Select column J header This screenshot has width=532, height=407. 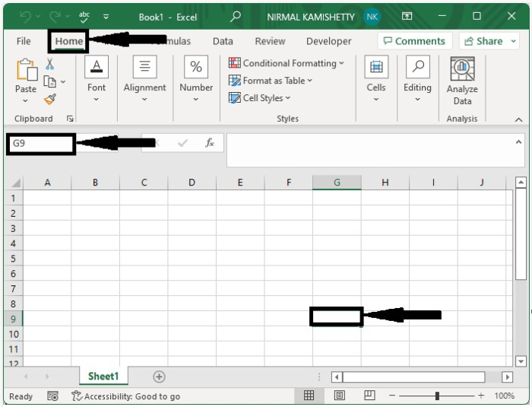click(x=481, y=183)
